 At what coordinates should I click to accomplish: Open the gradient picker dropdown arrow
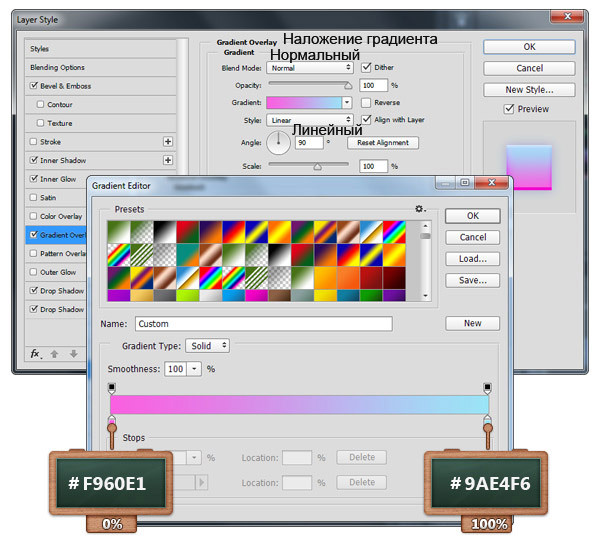click(347, 103)
